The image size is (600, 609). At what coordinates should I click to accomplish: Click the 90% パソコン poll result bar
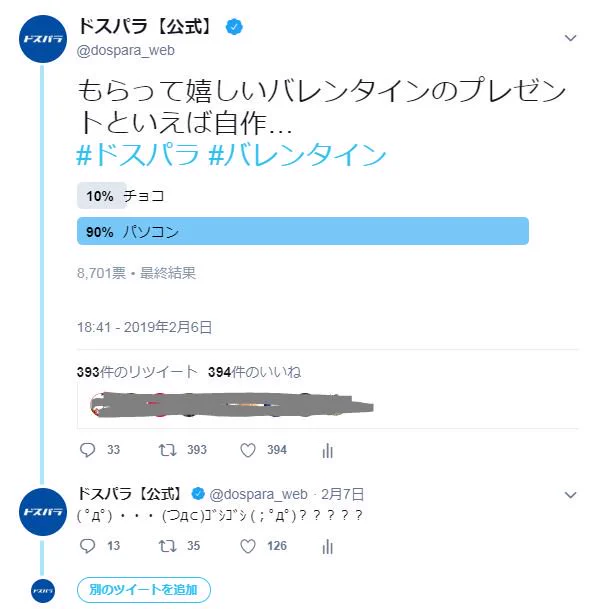click(303, 231)
